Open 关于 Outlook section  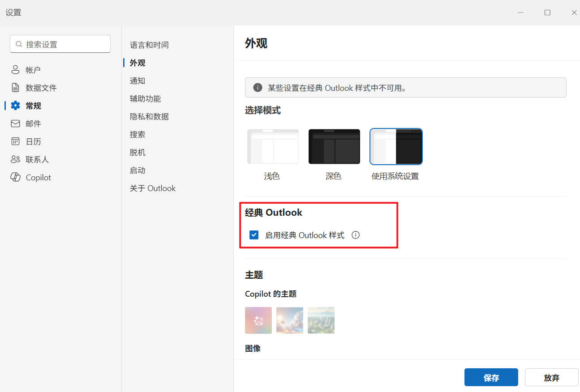click(x=153, y=188)
